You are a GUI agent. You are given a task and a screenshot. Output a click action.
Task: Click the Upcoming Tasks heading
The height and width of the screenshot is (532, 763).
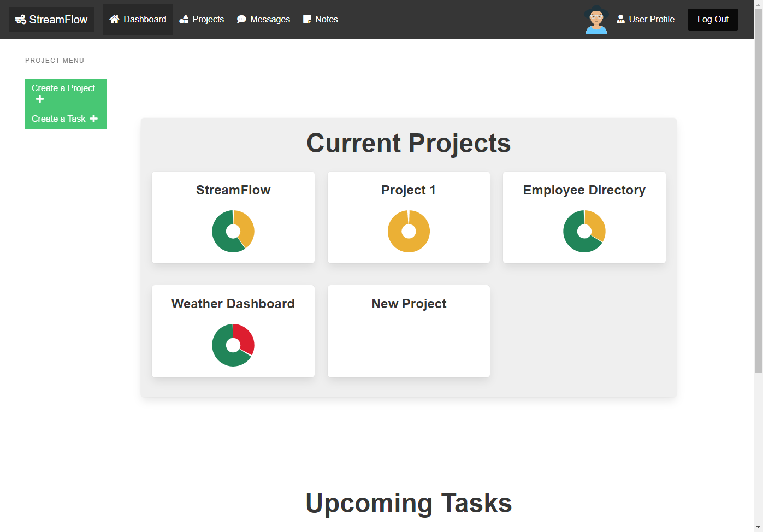click(x=409, y=503)
